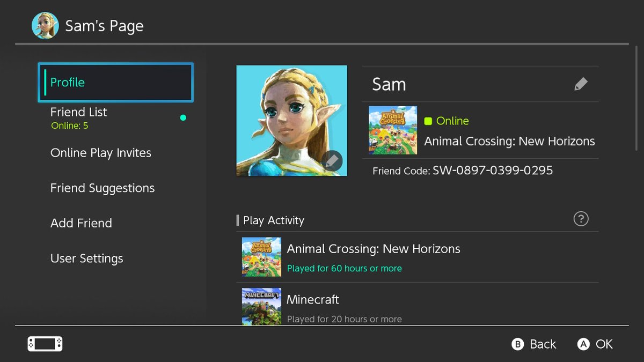This screenshot has width=644, height=362.
Task: Open the Minecraft game thumbnail
Action: point(261,307)
